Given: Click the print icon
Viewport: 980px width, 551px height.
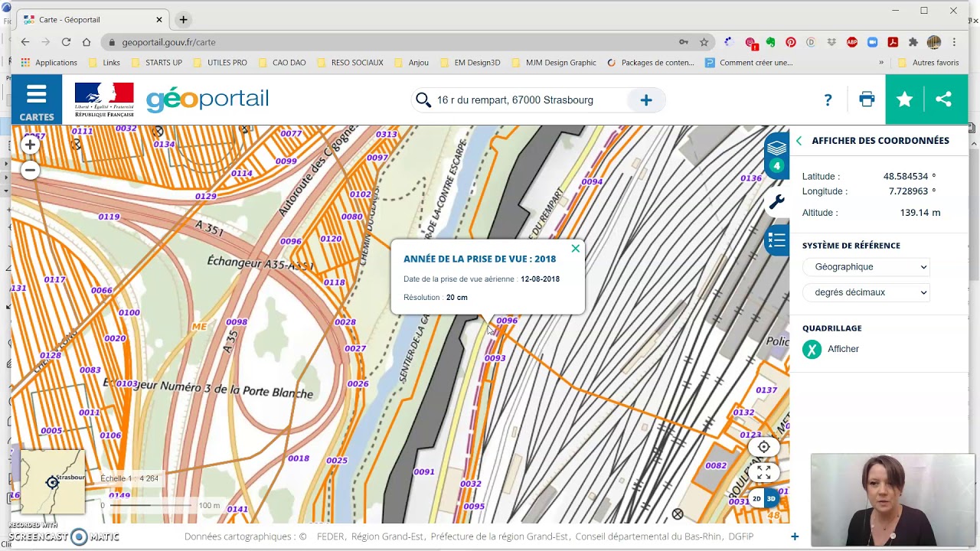Looking at the screenshot, I should coord(867,99).
